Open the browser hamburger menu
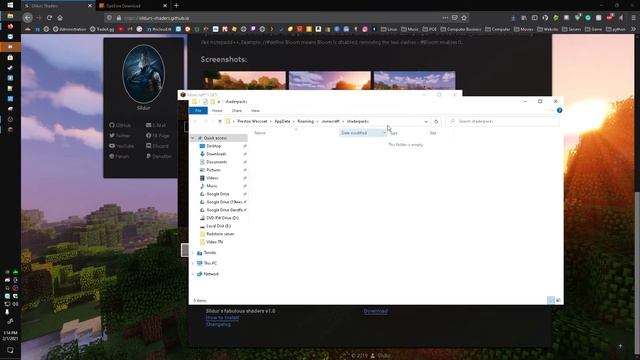The width and height of the screenshot is (640, 360). (x=634, y=18)
